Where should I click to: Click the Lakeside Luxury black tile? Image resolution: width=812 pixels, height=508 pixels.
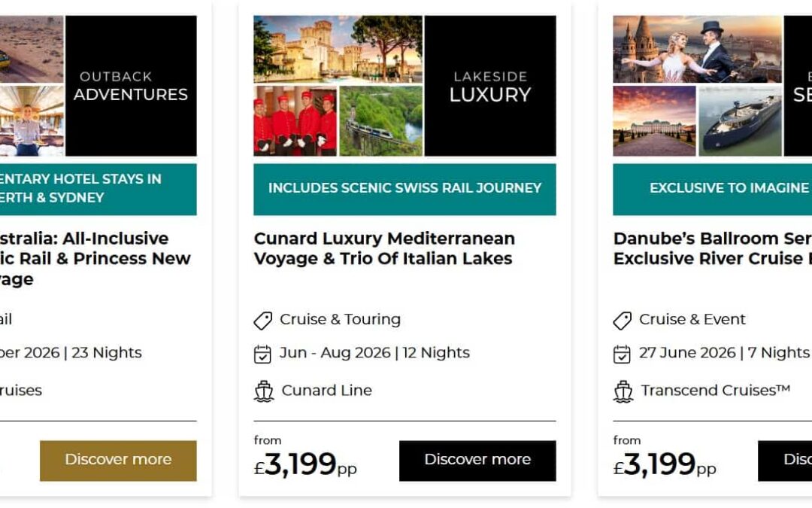pyautogui.click(x=490, y=86)
